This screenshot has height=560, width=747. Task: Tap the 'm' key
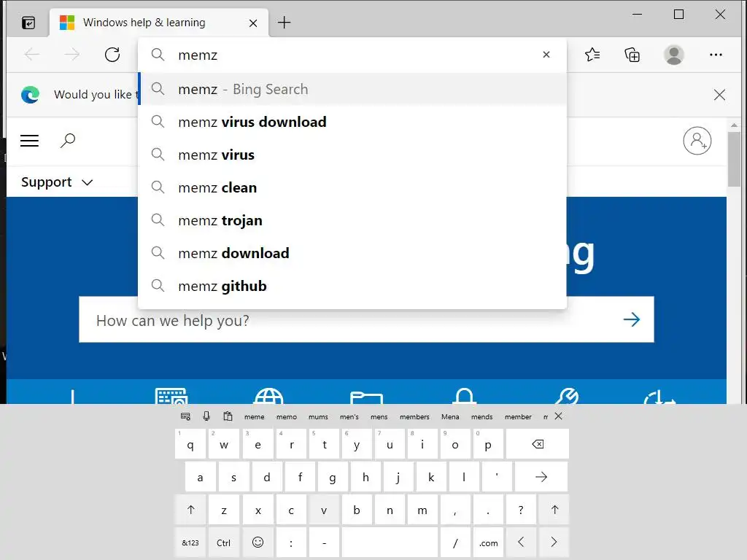422,510
